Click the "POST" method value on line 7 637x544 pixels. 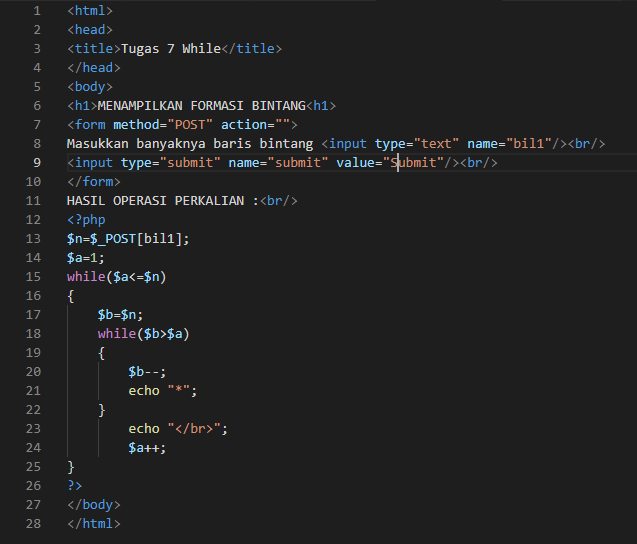pos(190,125)
